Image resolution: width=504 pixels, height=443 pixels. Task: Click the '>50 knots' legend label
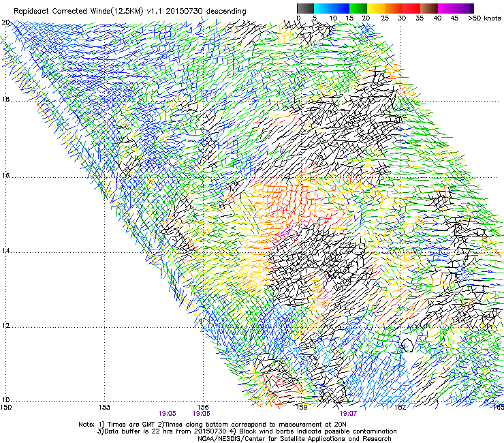coord(484,18)
